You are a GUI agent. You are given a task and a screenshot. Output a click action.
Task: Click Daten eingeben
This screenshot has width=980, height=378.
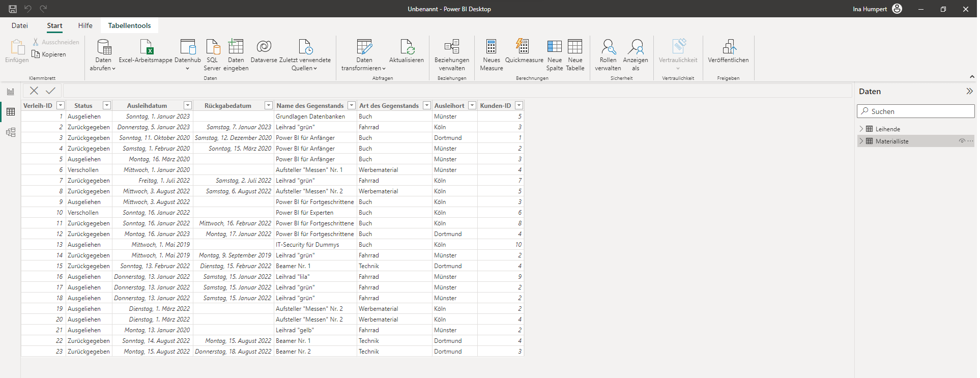point(236,55)
